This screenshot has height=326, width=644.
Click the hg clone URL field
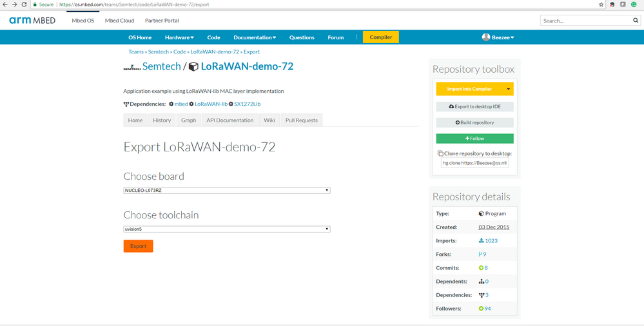point(475,163)
